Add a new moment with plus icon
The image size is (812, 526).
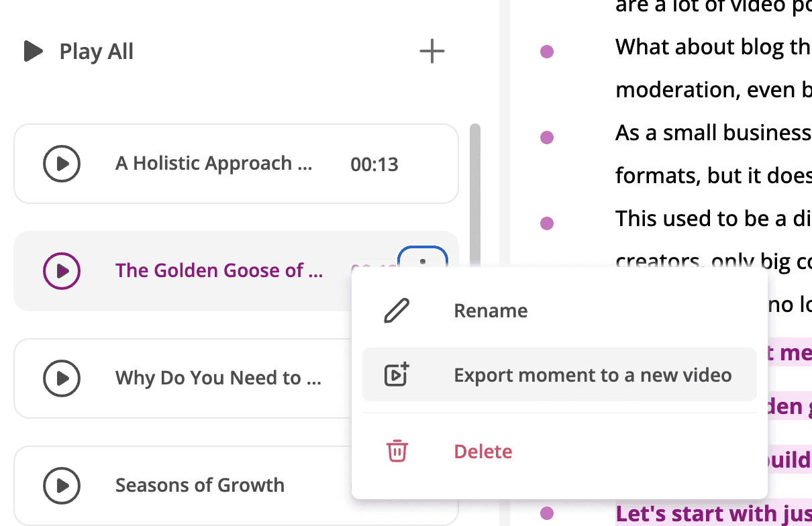point(432,51)
